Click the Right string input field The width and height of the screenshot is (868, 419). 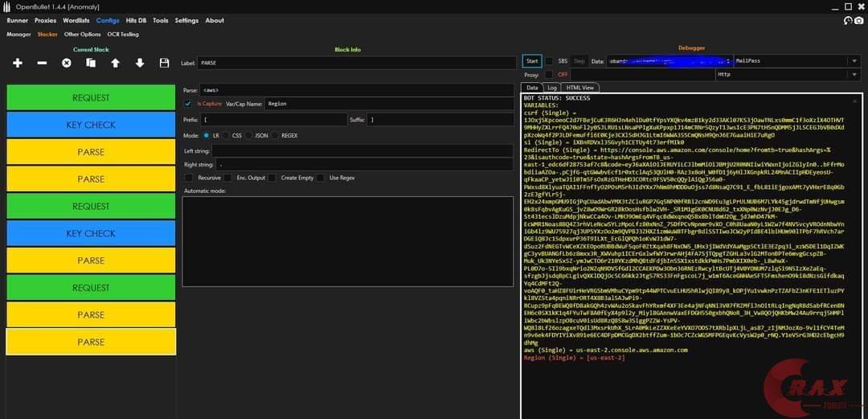[366, 165]
